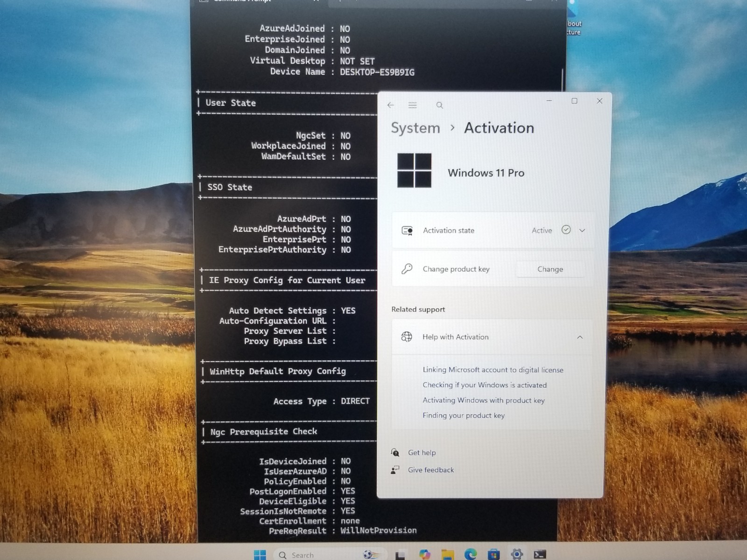The width and height of the screenshot is (747, 560).
Task: Click the search magnifier in the taskbar
Action: [282, 555]
